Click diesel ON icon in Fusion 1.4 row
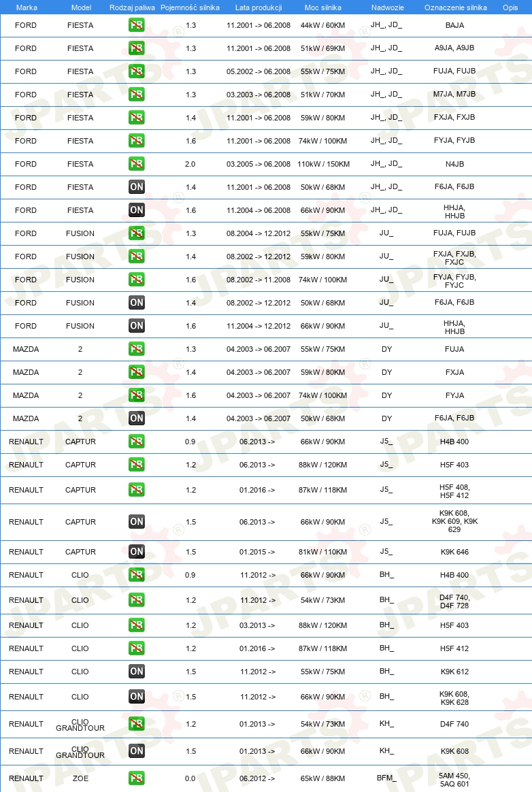 137,303
